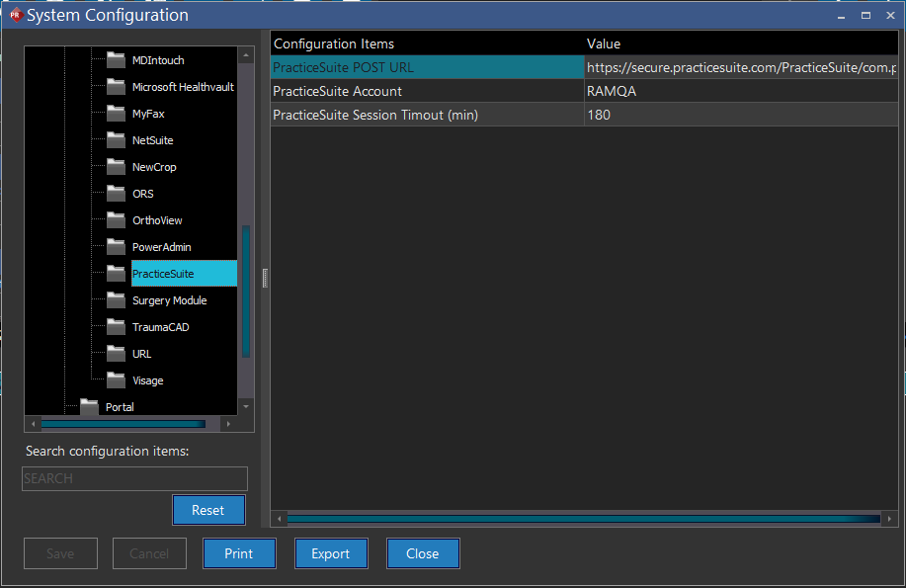The width and height of the screenshot is (906, 588).
Task: Click the search configuration items field
Action: tap(134, 478)
